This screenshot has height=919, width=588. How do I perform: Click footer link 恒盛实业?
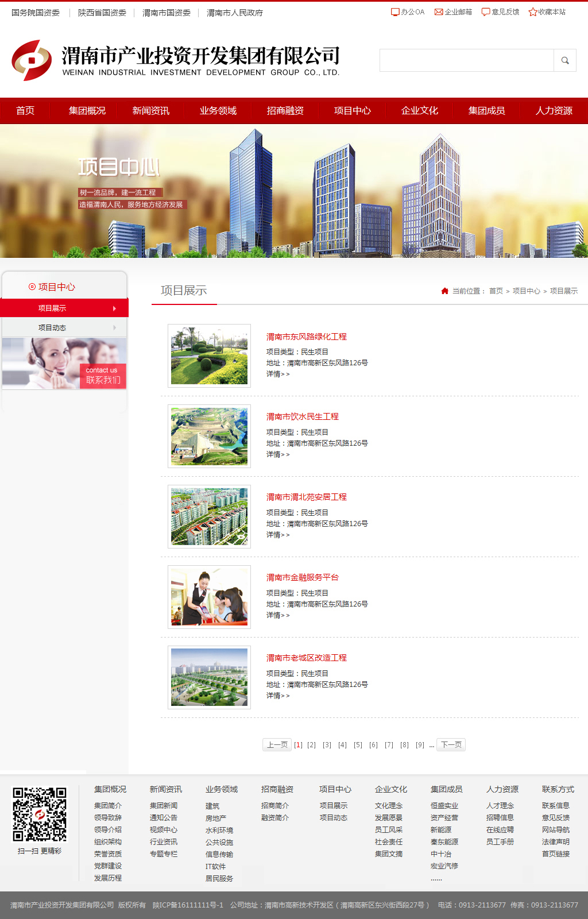444,806
